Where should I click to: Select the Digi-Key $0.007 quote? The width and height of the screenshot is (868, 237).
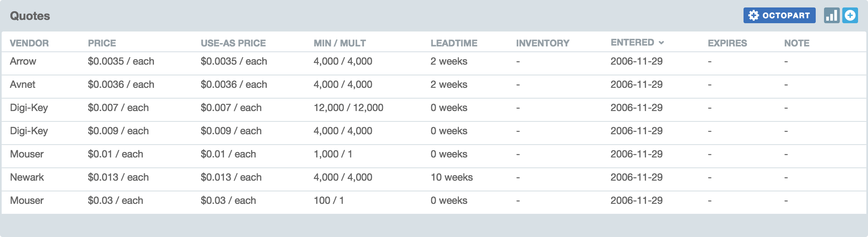pyautogui.click(x=29, y=108)
